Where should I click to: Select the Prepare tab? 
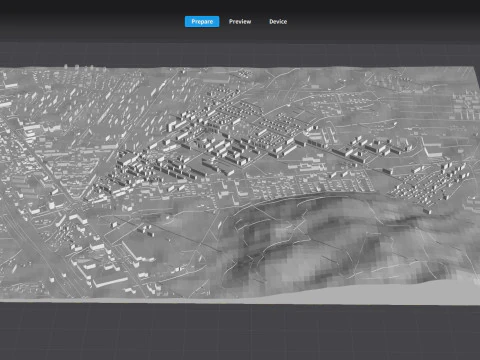click(202, 22)
